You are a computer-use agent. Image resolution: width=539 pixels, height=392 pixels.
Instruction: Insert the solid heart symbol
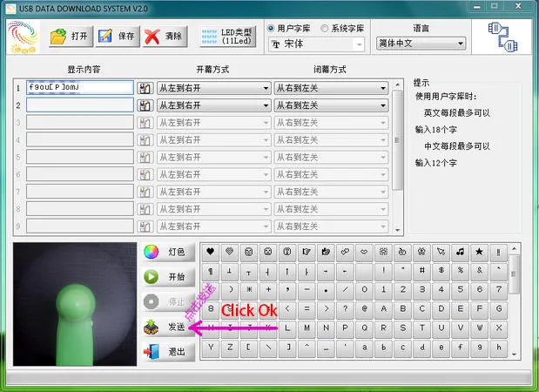point(211,252)
